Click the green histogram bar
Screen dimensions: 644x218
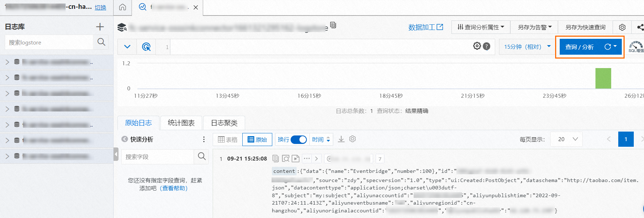(603, 78)
